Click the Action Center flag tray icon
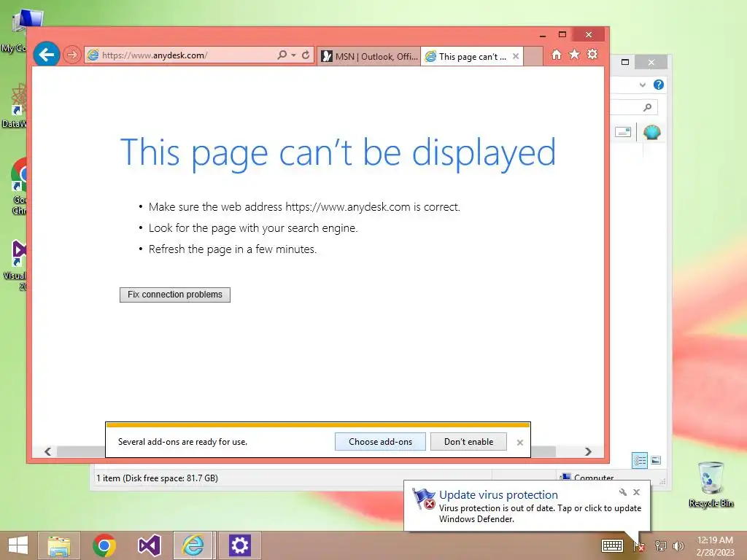The image size is (747, 560). (638, 545)
